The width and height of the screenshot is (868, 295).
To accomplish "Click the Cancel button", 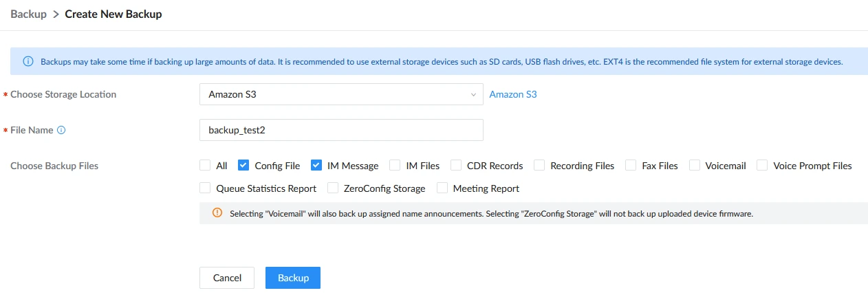I will click(227, 278).
